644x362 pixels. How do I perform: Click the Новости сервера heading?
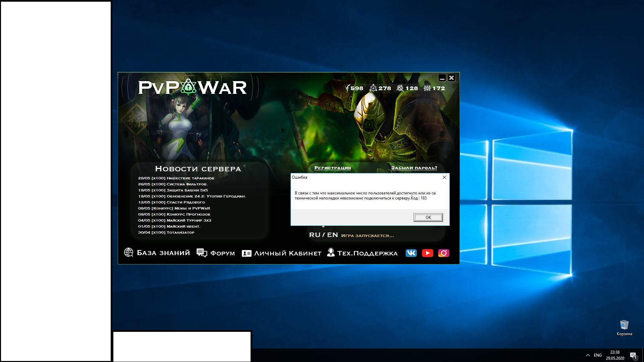coord(198,169)
